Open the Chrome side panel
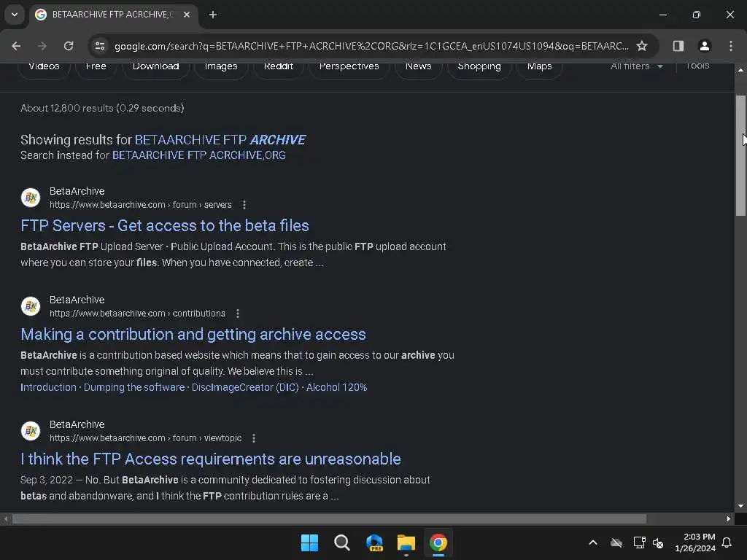 [678, 46]
